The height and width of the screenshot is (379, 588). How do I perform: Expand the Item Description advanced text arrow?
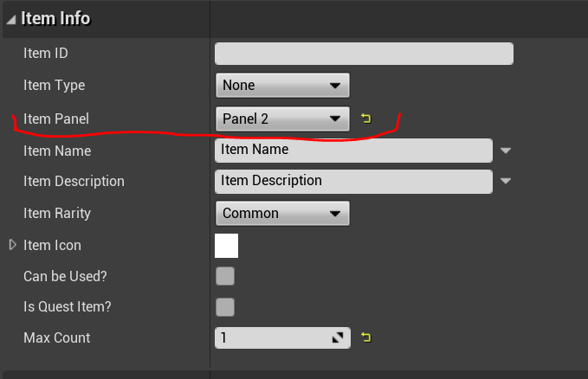tap(507, 181)
